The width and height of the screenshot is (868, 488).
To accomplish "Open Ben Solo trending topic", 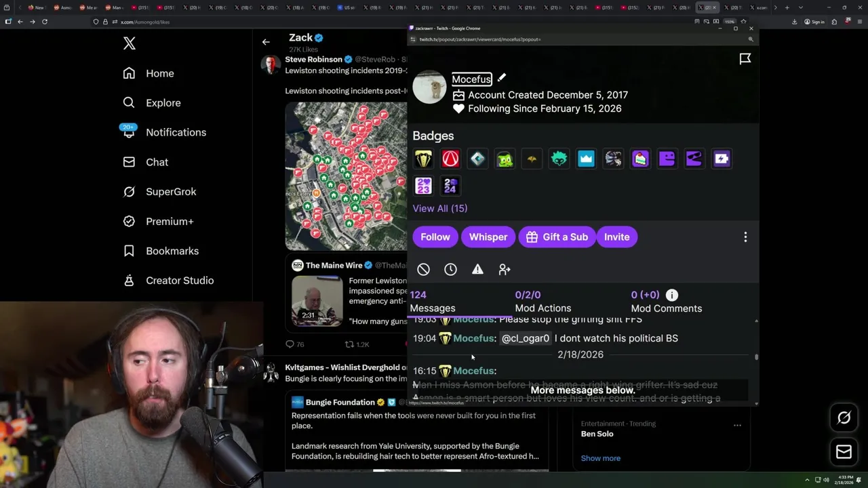I will pyautogui.click(x=597, y=434).
